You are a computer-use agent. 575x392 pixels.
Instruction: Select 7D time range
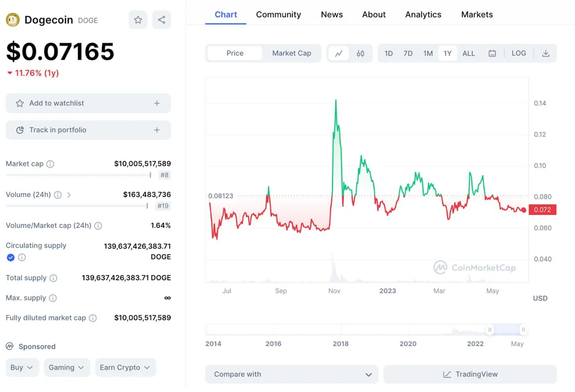coord(408,54)
